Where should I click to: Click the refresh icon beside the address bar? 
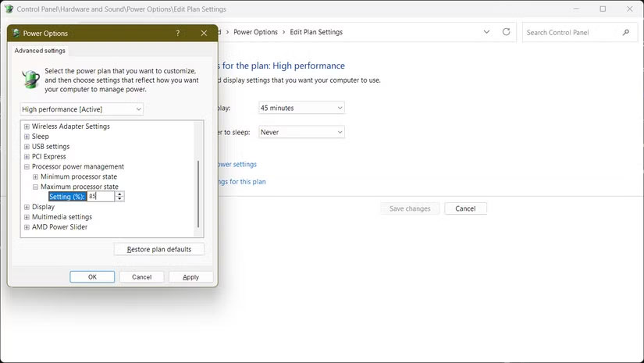(507, 32)
